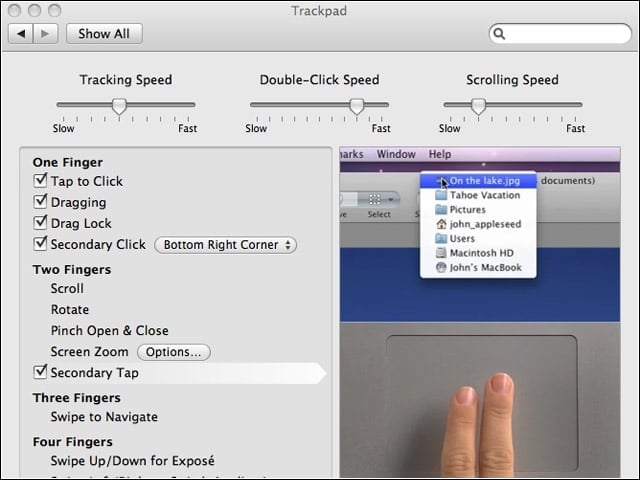Click the Tap to Click label

coord(87,181)
